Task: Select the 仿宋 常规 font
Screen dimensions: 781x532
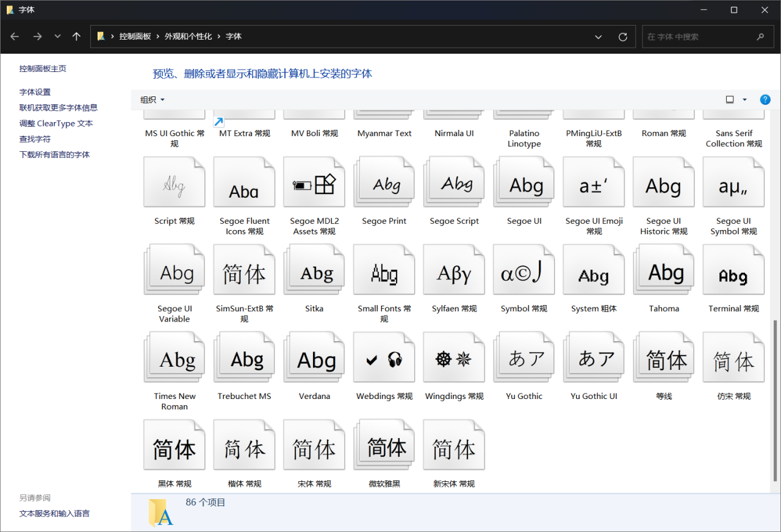Action: point(733,358)
